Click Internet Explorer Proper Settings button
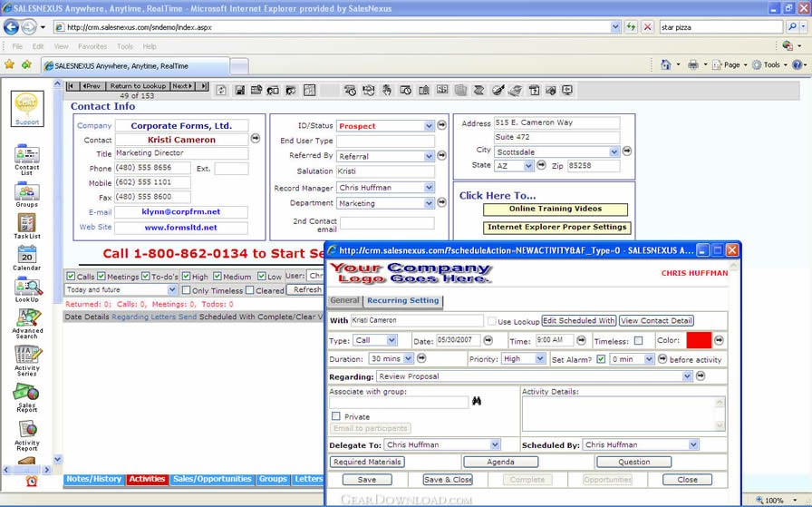The height and width of the screenshot is (507, 812). coord(556,228)
